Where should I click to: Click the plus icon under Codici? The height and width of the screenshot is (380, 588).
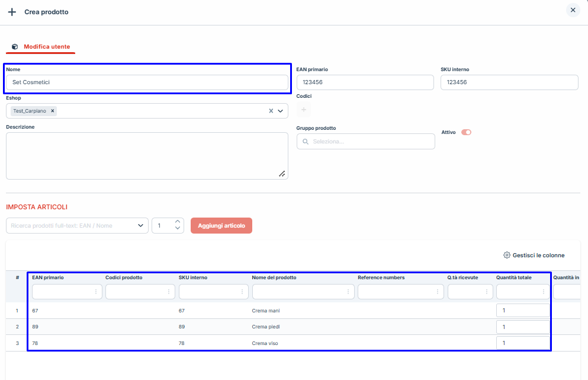point(303,109)
